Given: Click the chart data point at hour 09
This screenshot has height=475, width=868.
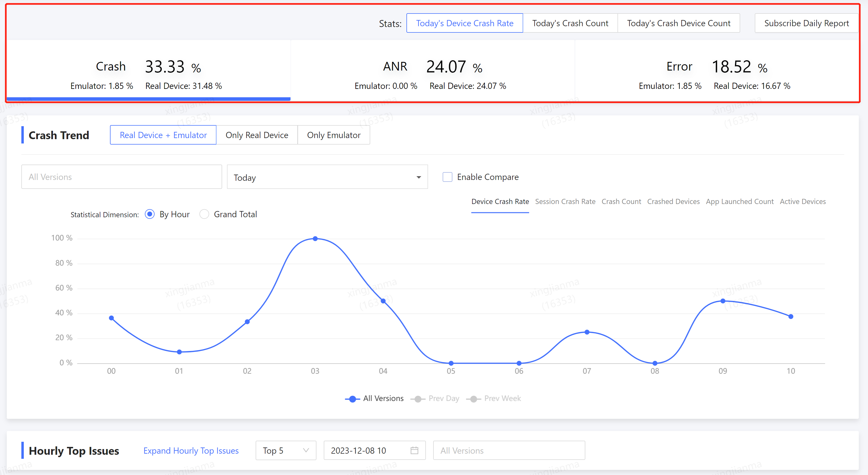Looking at the screenshot, I should tap(723, 301).
